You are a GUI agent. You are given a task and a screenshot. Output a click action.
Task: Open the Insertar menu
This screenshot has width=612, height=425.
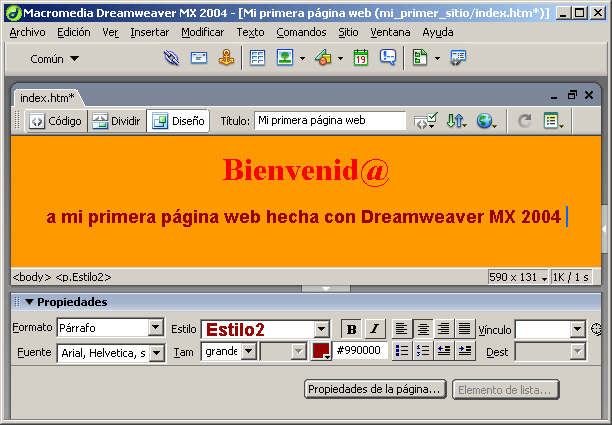click(149, 32)
